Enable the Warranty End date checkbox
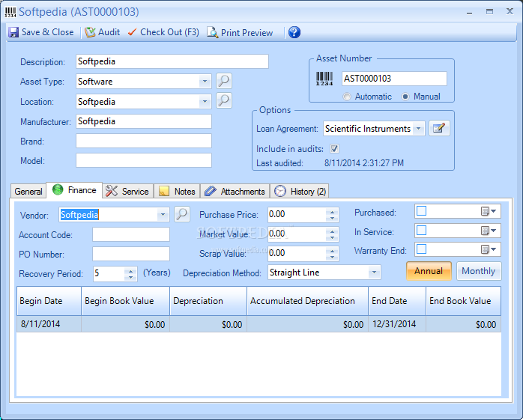 pos(422,249)
